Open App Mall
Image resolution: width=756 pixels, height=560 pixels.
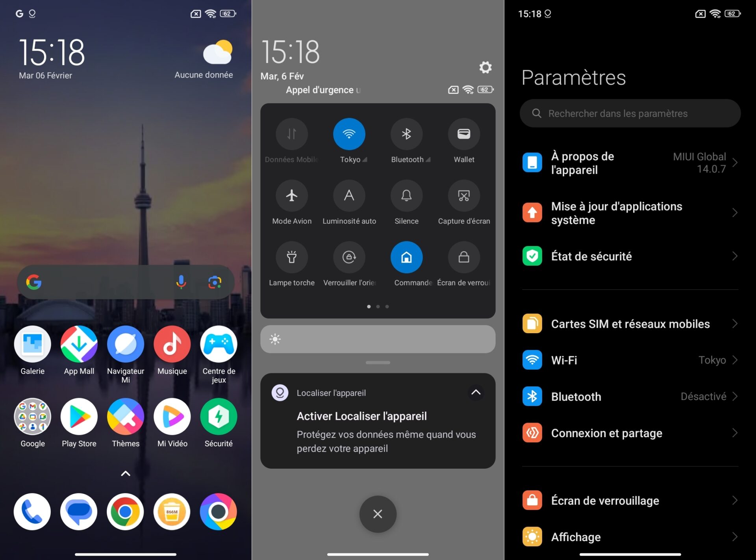coord(80,347)
